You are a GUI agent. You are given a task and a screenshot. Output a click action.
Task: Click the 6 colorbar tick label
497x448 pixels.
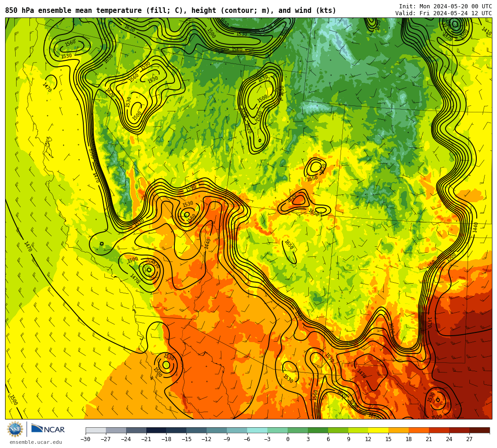pos(328,439)
